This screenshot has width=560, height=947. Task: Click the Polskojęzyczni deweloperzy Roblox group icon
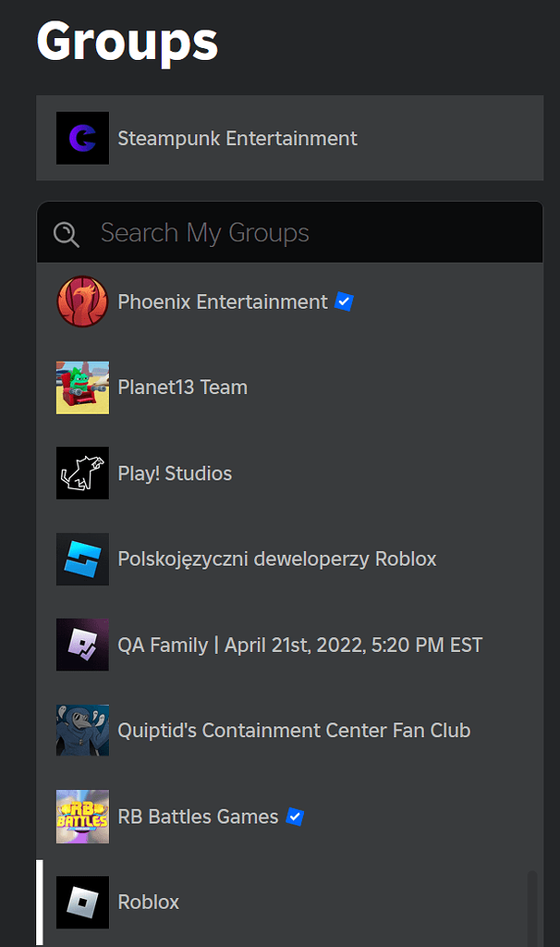[82, 559]
